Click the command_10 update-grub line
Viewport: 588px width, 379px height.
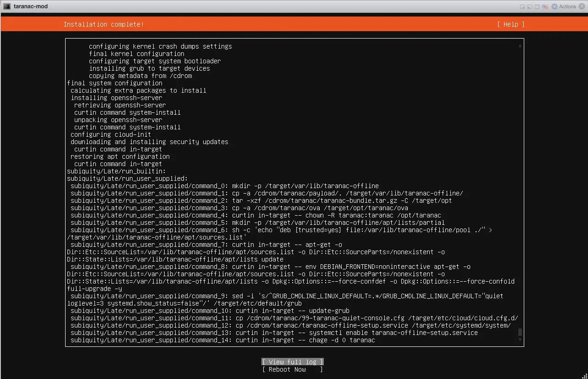click(210, 311)
